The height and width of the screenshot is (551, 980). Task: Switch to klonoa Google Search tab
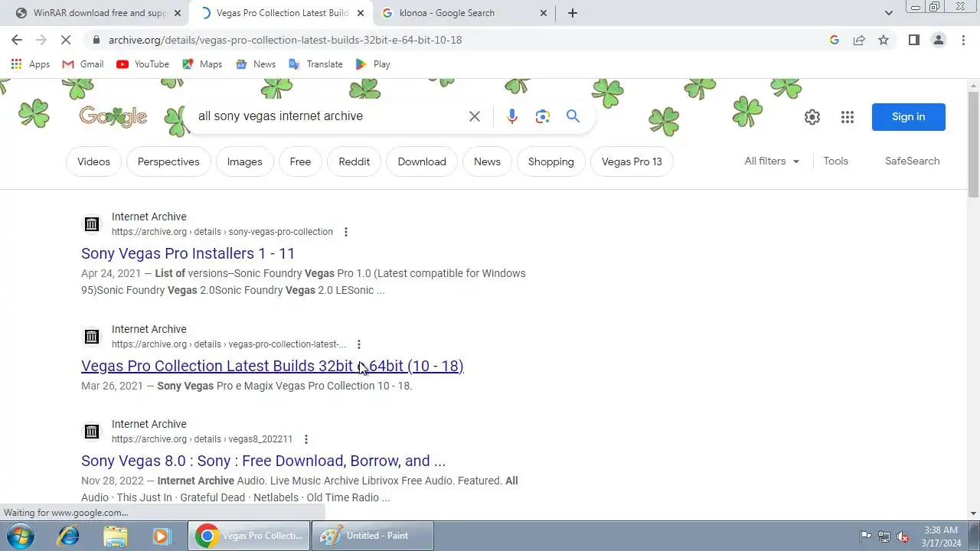click(x=464, y=13)
